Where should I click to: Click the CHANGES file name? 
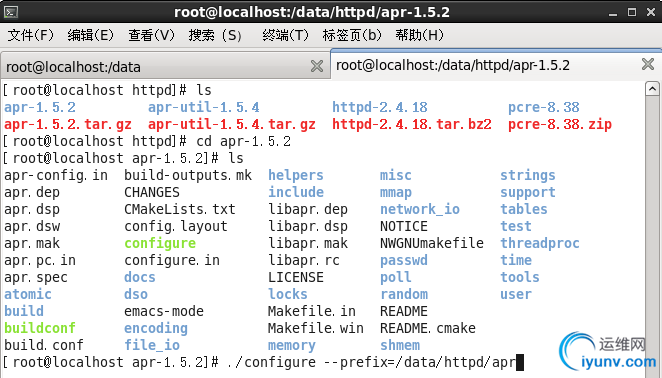152,192
